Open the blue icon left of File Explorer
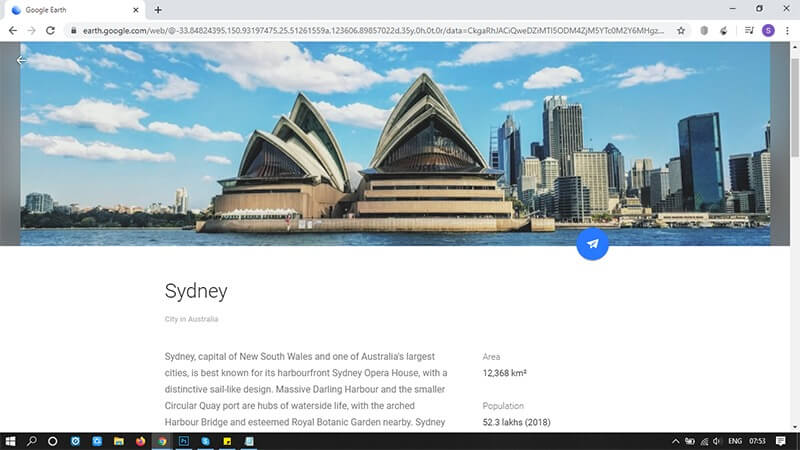The height and width of the screenshot is (450, 800). [97, 441]
